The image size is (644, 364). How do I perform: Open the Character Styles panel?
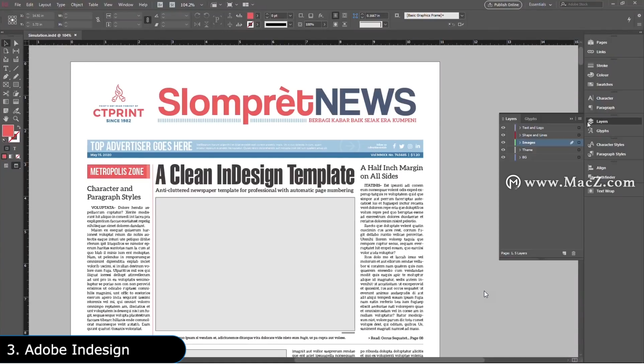[x=610, y=145]
